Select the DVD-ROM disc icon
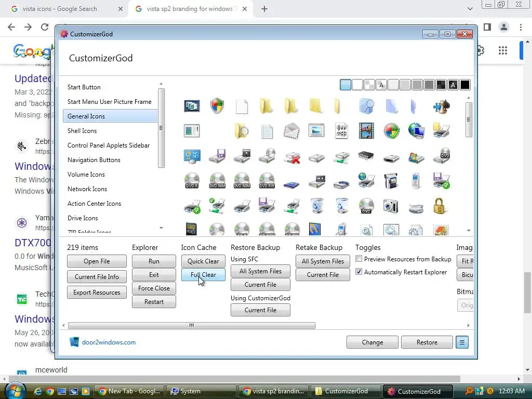This screenshot has width=532, height=399. 242,180
